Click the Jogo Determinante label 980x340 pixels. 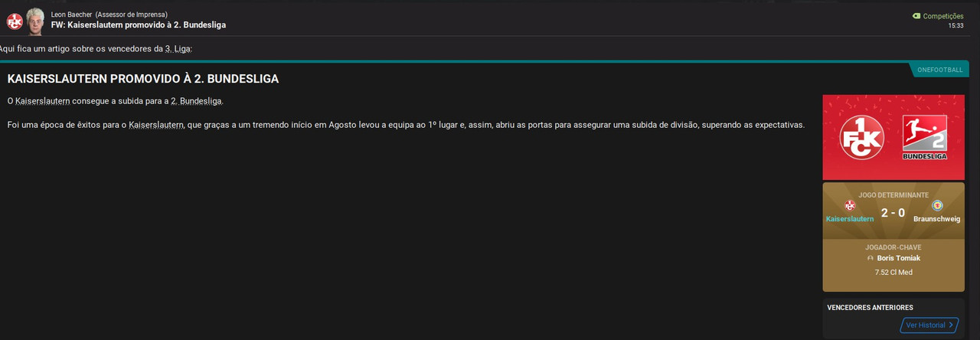click(x=893, y=195)
